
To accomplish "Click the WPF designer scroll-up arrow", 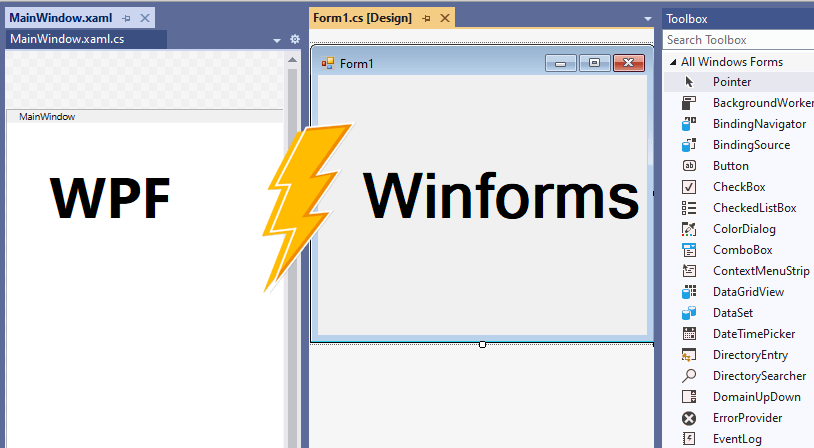I will coord(292,60).
